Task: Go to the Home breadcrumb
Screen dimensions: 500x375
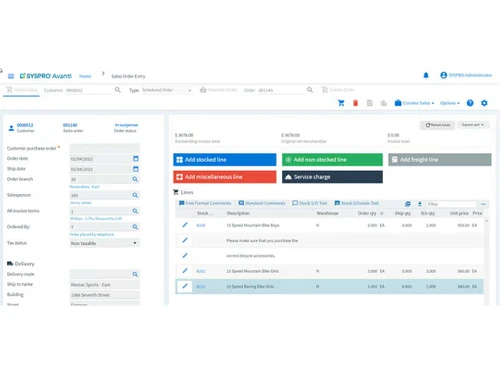Action: coord(85,76)
